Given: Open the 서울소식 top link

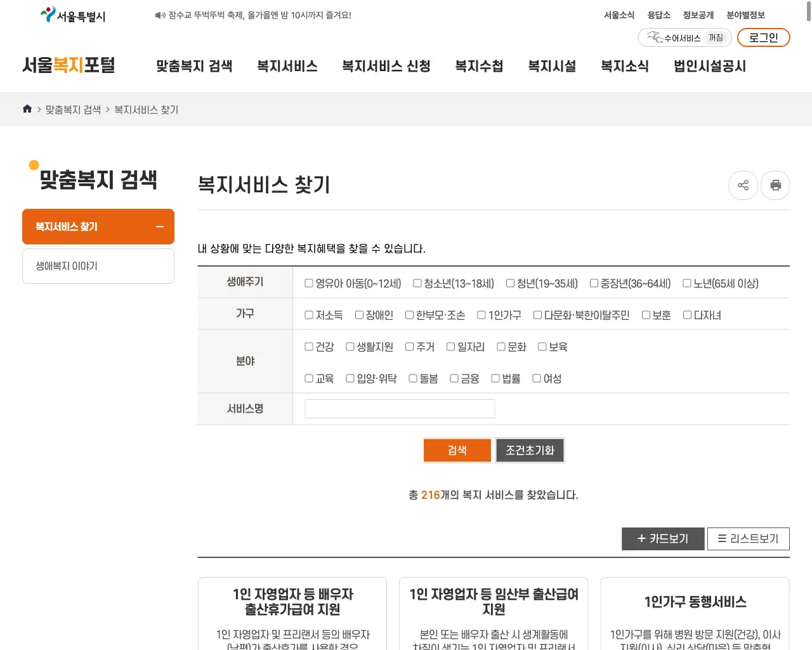Looking at the screenshot, I should pos(619,15).
